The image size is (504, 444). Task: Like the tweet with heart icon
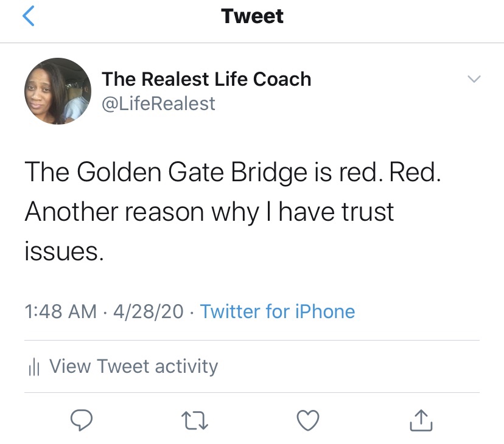[308, 419]
